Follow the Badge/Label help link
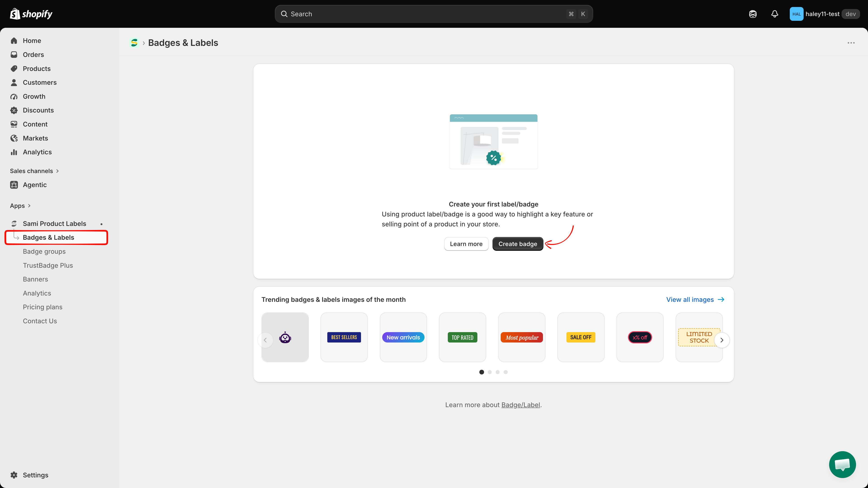This screenshot has width=868, height=488. pyautogui.click(x=521, y=405)
